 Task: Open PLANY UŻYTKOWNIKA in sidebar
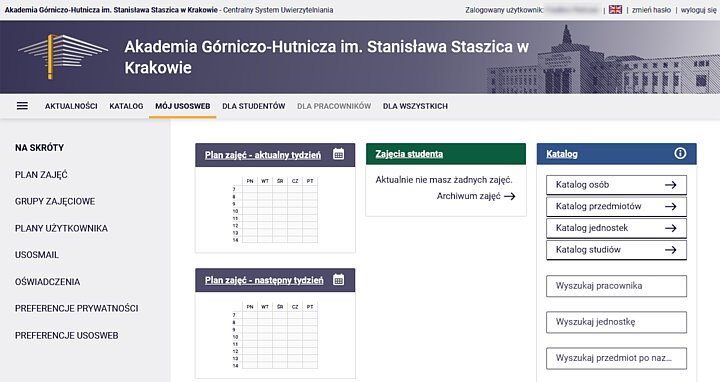coord(62,228)
